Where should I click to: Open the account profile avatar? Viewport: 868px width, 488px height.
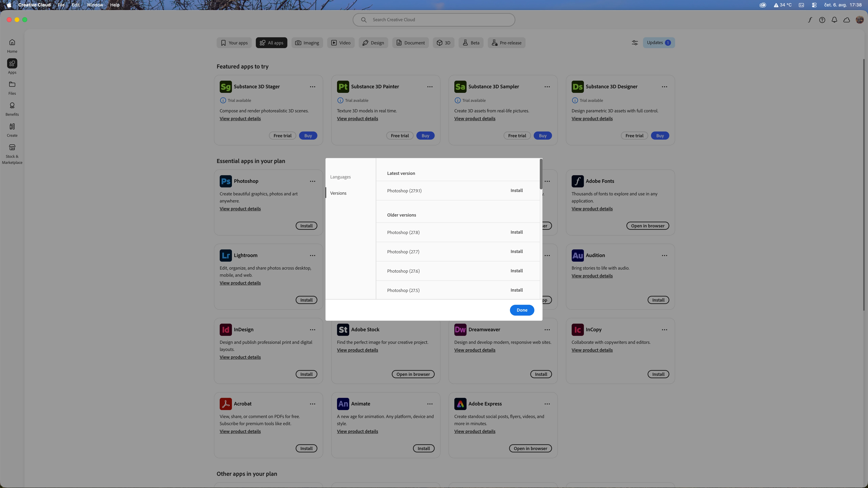pos(860,20)
